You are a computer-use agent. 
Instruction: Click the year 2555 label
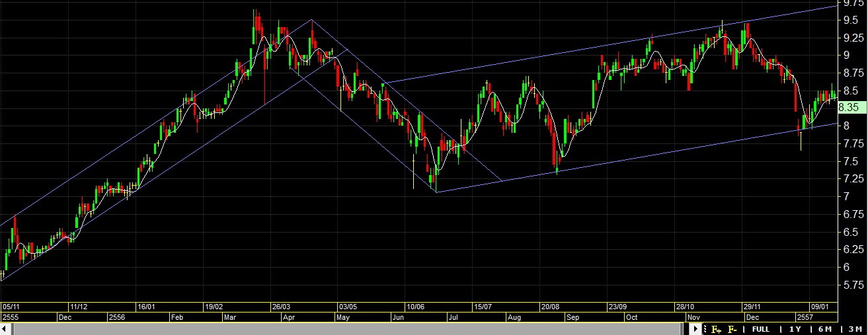pyautogui.click(x=11, y=318)
